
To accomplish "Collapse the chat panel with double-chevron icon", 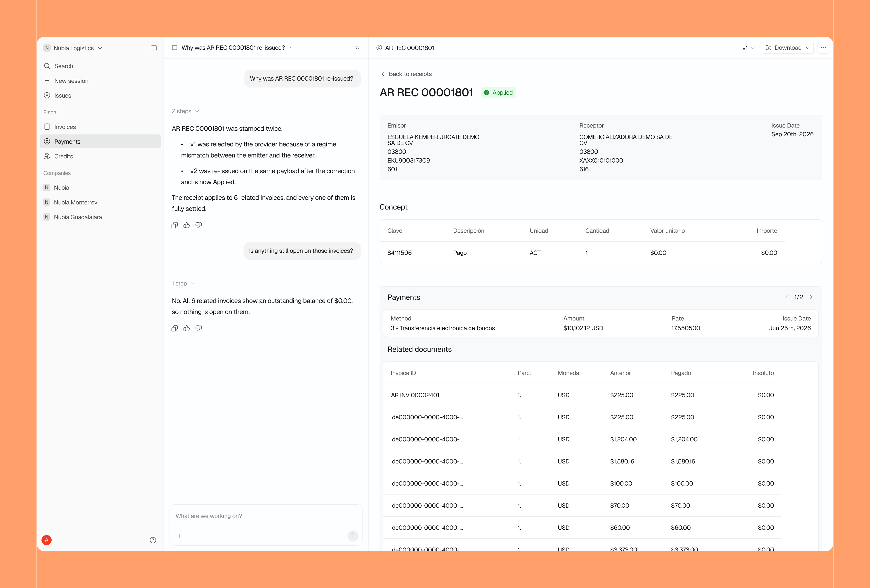I will (x=358, y=47).
